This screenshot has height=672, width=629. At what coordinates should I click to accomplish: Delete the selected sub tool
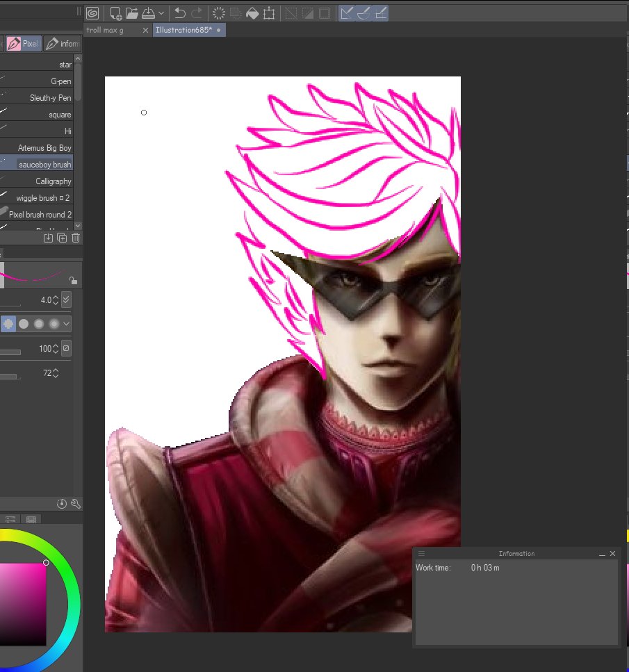click(76, 238)
